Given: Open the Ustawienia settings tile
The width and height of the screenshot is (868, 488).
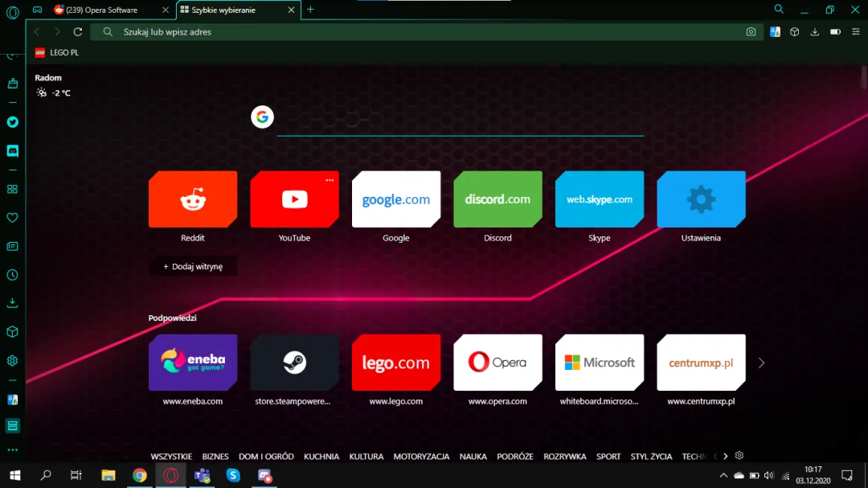Looking at the screenshot, I should tap(701, 199).
